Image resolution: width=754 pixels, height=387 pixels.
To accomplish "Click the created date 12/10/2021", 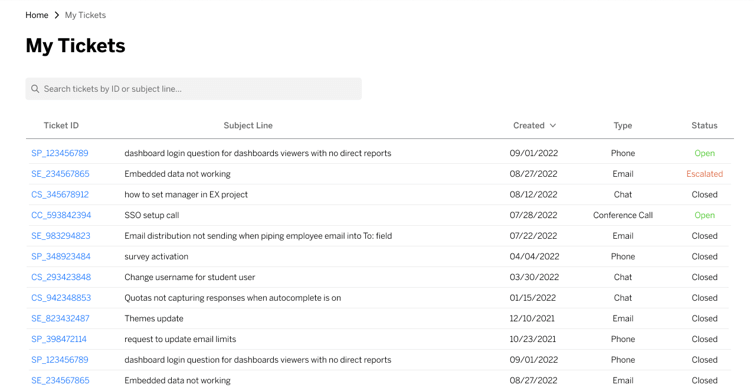I will pos(532,318).
